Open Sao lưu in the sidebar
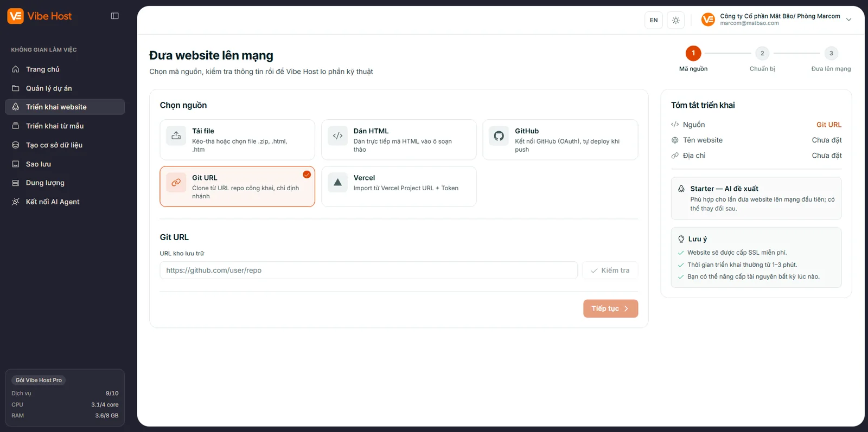The width and height of the screenshot is (868, 432). coord(65,164)
